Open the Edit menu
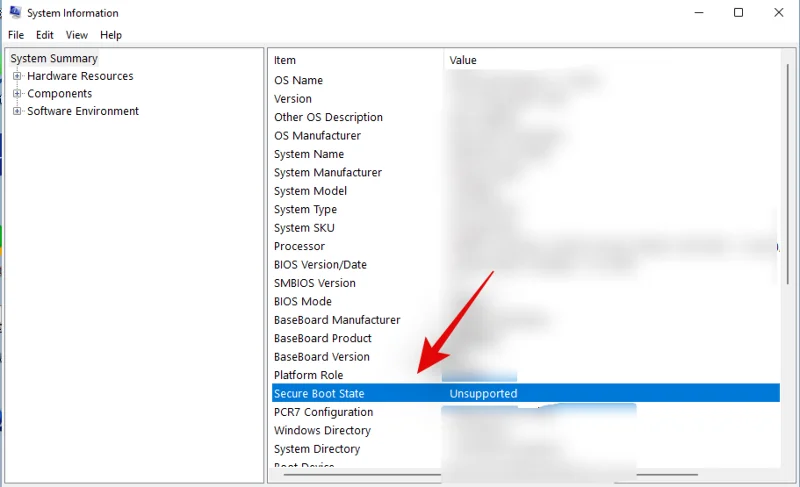 (x=44, y=35)
